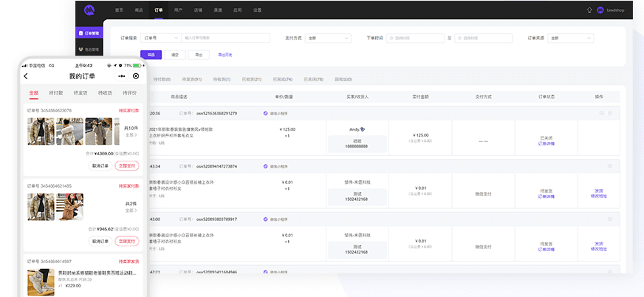The width and height of the screenshot is (644, 297).
Task: Select the phone's 全部 orders tab
Action: click(x=34, y=93)
